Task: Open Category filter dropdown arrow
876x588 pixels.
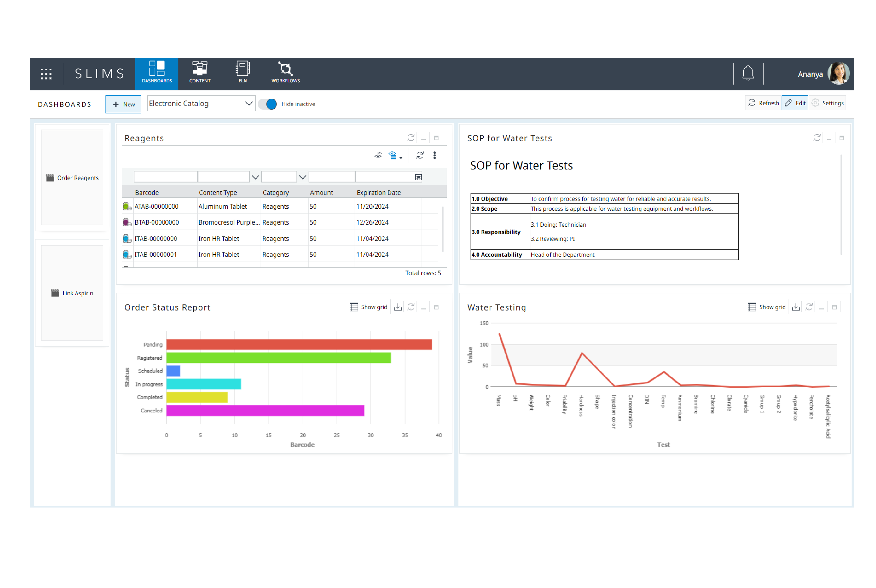Action: [303, 177]
